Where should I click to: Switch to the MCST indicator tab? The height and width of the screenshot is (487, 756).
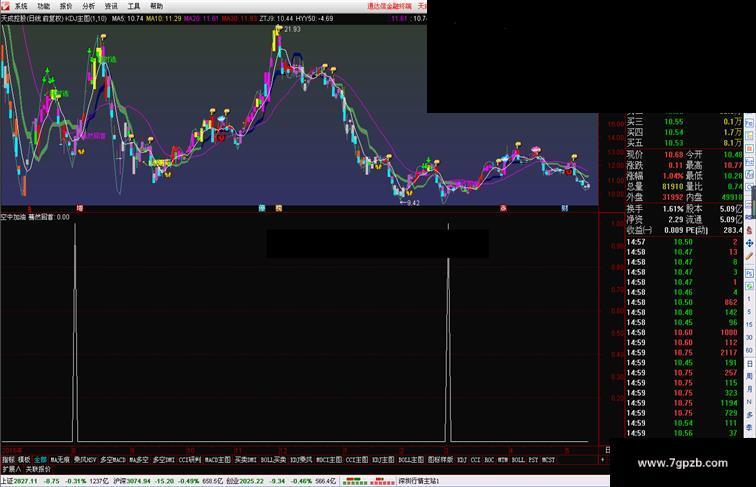(549, 460)
